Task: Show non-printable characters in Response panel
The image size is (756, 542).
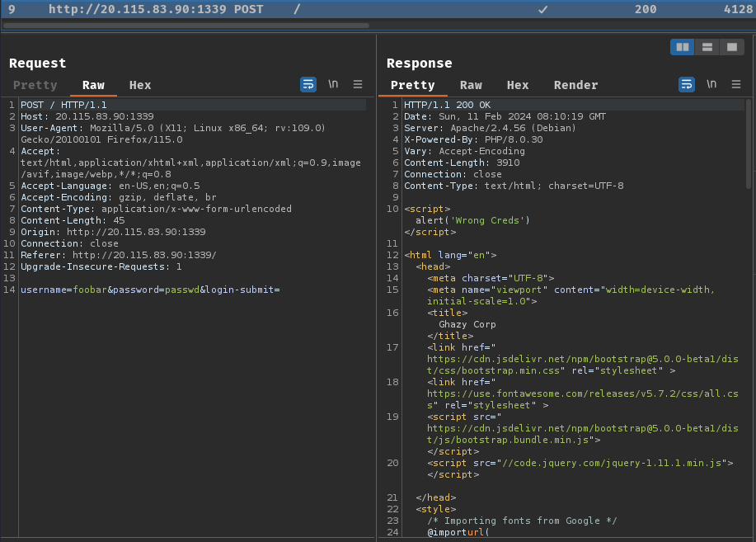Action: (x=711, y=84)
